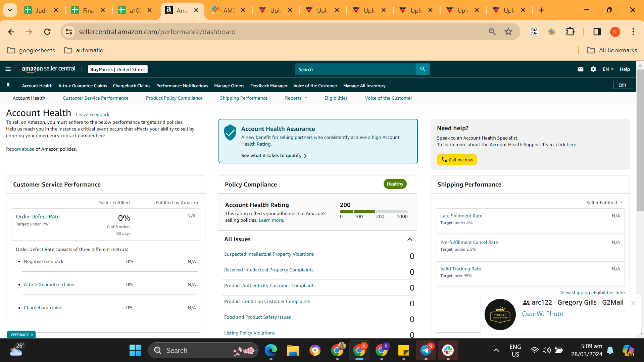Bookmark this page with the star icon
The width and height of the screenshot is (644, 362).
[508, 32]
